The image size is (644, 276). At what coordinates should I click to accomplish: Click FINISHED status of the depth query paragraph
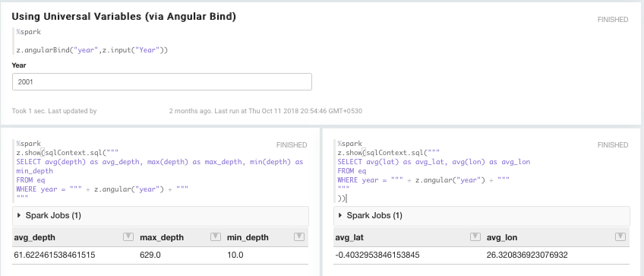(x=292, y=144)
